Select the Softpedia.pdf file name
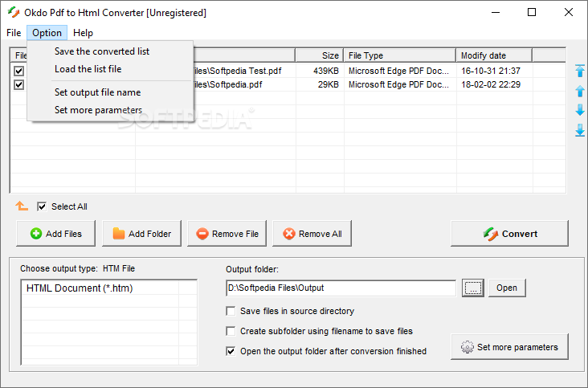Screen dimensions: 588x388 (227, 84)
